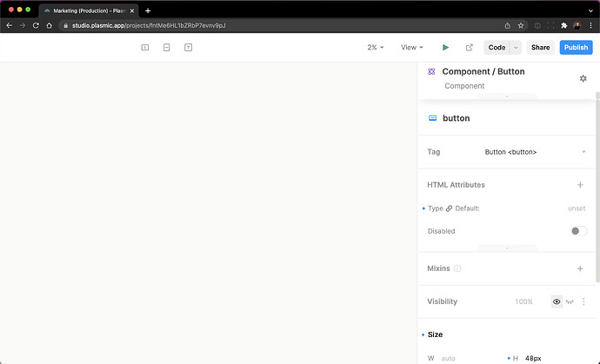Viewport: 600px width, 364px height.
Task: Click the green play preview icon
Action: pyautogui.click(x=446, y=48)
